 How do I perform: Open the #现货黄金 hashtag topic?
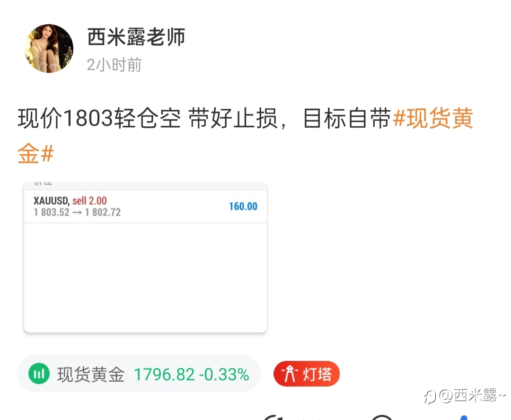tap(433, 118)
